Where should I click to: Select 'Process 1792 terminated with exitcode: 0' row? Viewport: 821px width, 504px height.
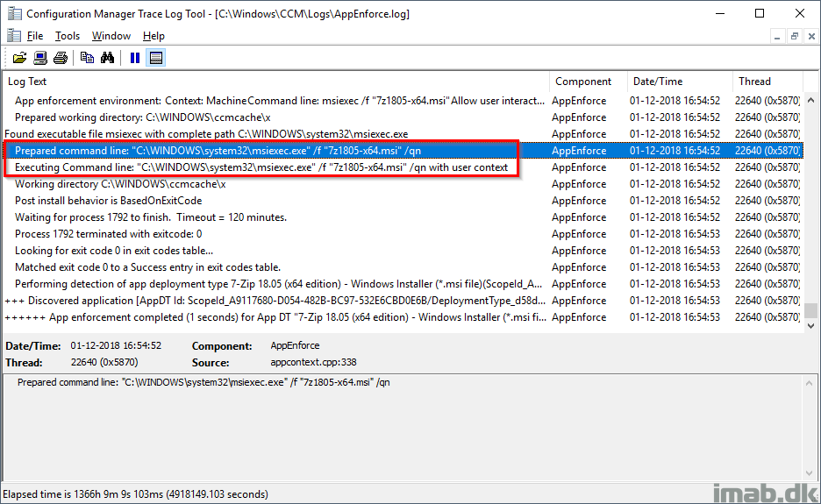click(x=403, y=234)
